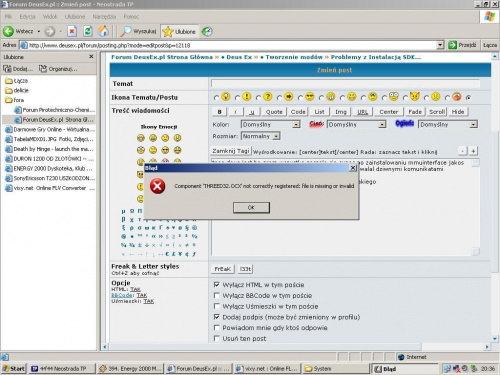Open the Edycja menu
Viewport: 500px width, 375px height.
tap(27, 16)
